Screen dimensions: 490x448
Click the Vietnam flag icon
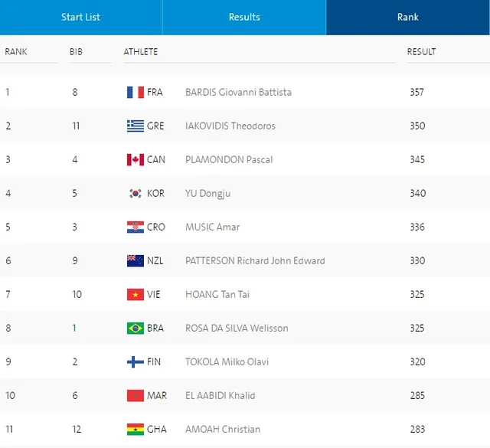click(136, 295)
